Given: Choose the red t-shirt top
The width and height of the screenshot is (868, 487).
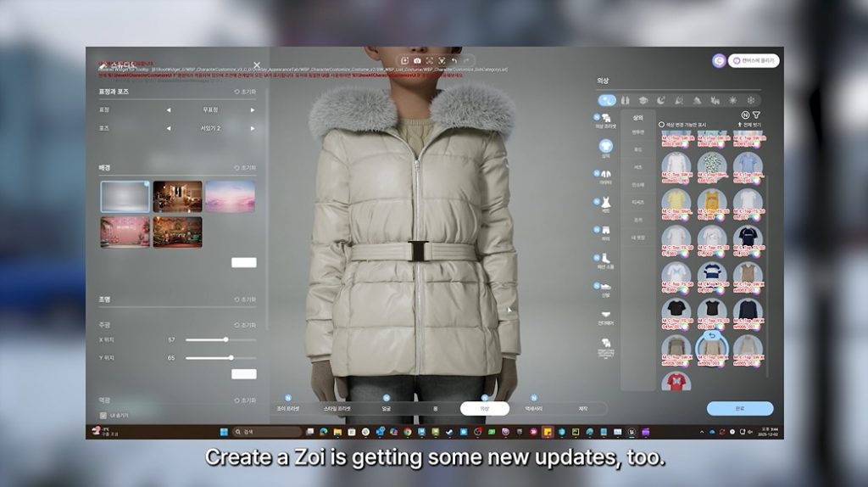Looking at the screenshot, I should [676, 382].
